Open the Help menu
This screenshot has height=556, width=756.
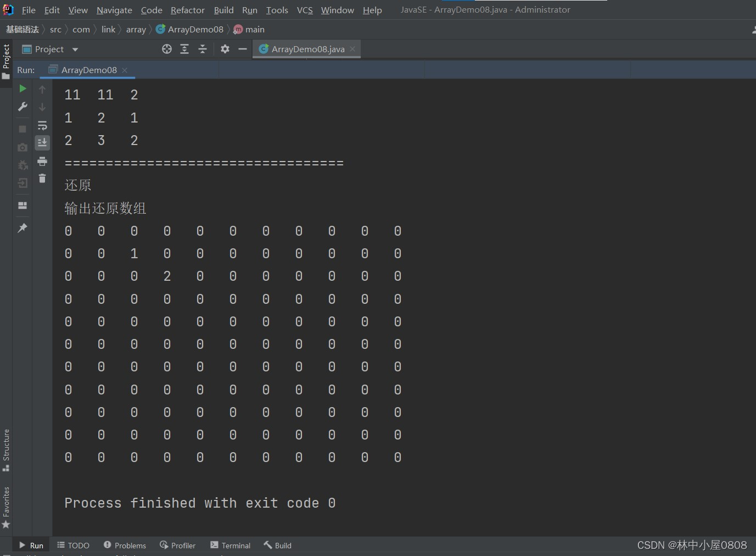372,10
